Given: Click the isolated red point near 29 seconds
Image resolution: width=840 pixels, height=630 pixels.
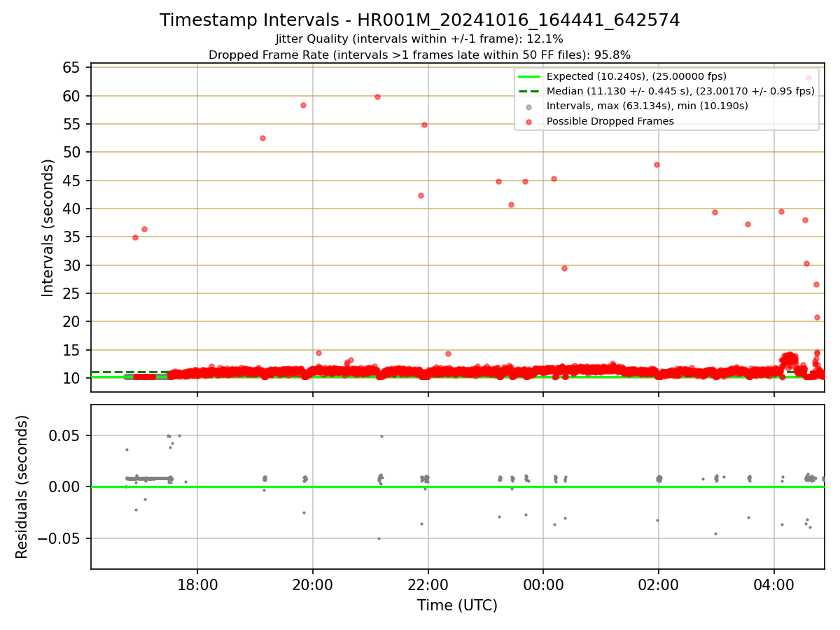Looking at the screenshot, I should click(564, 268).
